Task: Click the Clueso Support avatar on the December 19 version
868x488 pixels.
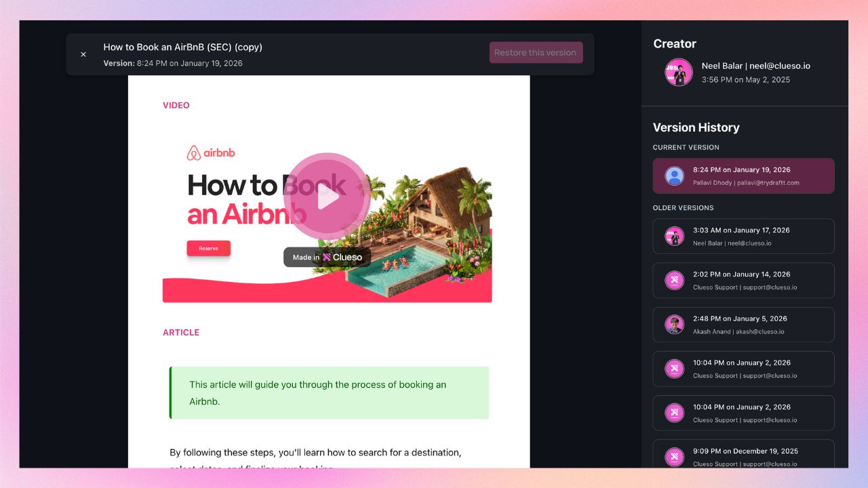Action: pyautogui.click(x=674, y=457)
